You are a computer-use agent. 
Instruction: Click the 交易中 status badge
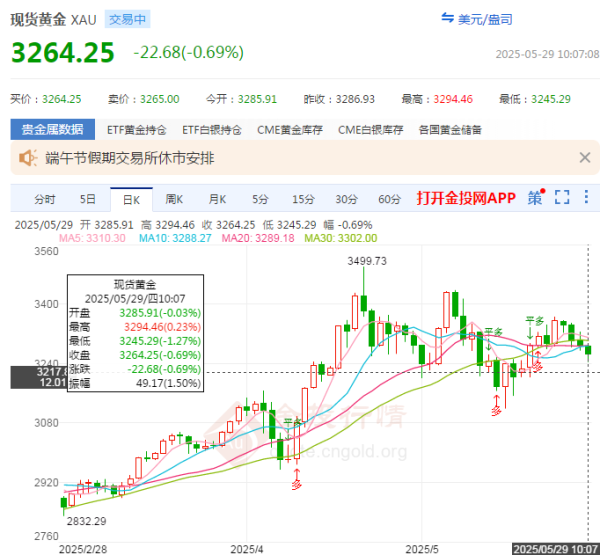tap(127, 19)
